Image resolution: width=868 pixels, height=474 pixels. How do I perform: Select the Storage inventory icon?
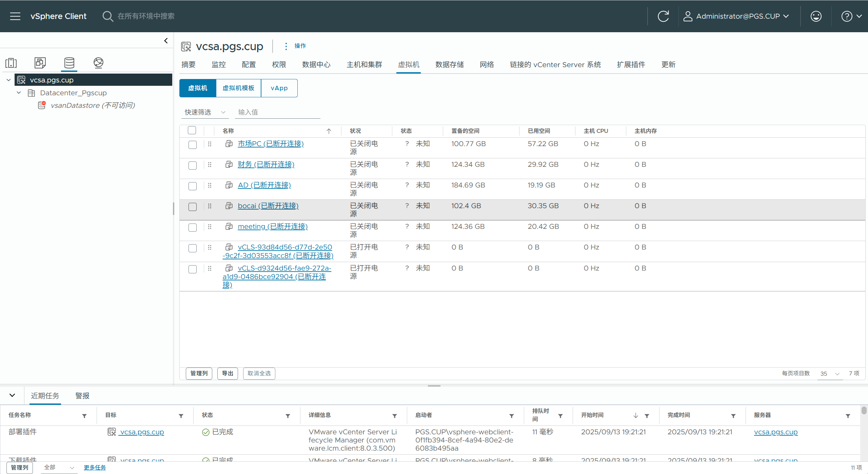69,63
